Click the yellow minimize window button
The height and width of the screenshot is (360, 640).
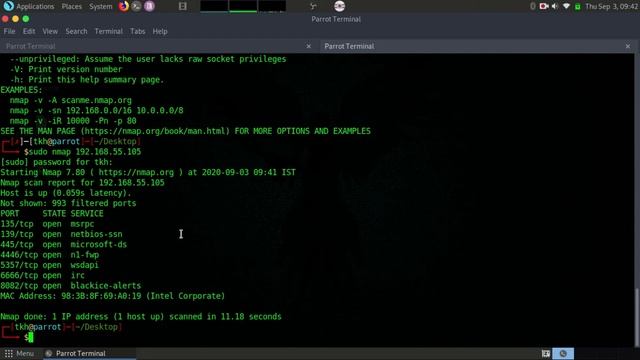tap(16, 19)
